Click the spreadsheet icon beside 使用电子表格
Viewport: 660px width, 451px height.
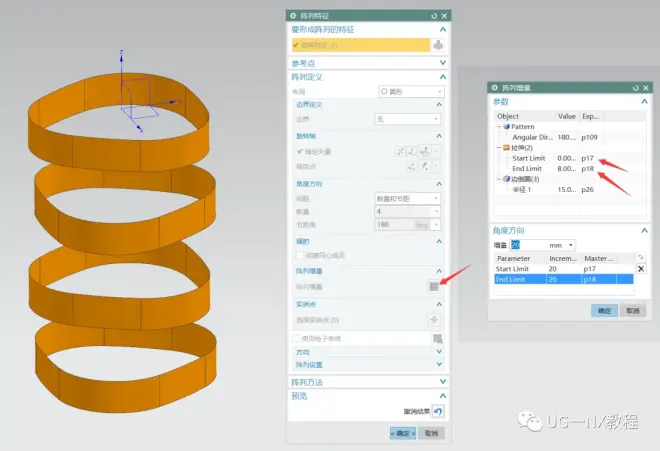point(437,339)
